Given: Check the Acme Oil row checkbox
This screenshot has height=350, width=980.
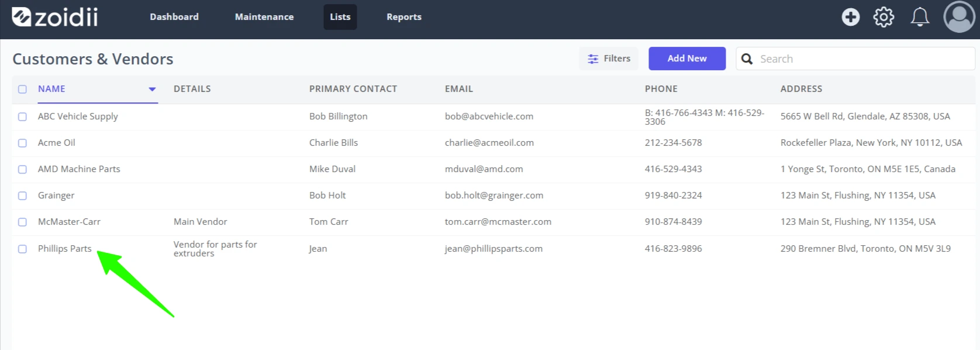Looking at the screenshot, I should [x=22, y=143].
